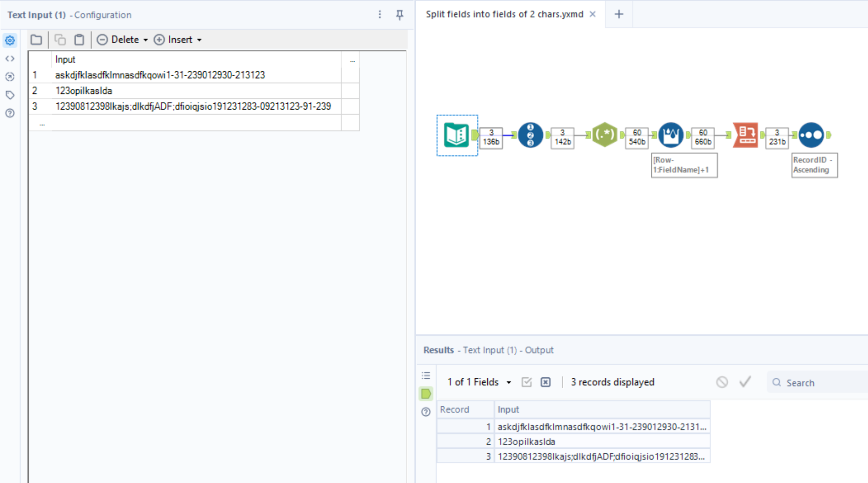
Task: Open Configuration window options menu (three dots)
Action: pos(380,15)
